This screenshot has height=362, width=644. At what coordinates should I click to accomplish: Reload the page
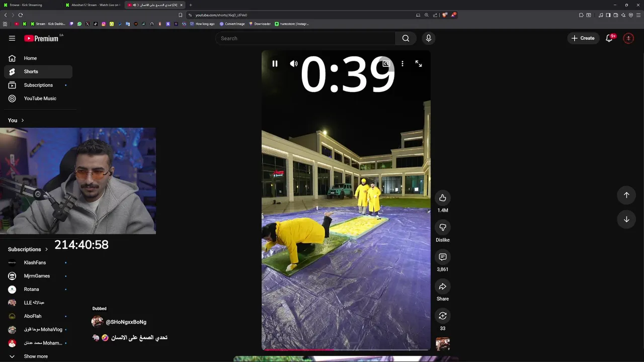(21, 15)
